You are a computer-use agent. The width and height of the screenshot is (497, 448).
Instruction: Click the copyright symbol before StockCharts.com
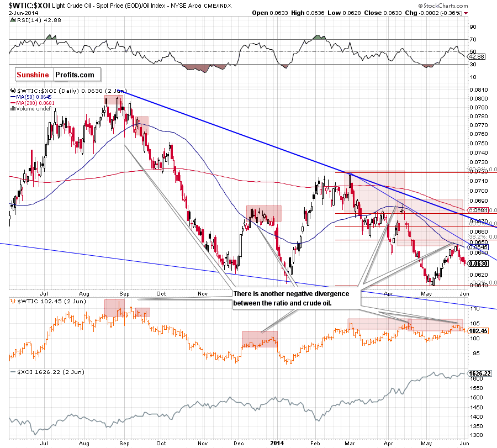pos(421,6)
